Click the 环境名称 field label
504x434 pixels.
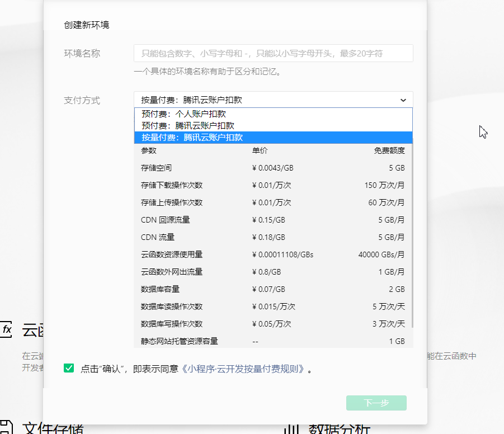[x=82, y=53]
